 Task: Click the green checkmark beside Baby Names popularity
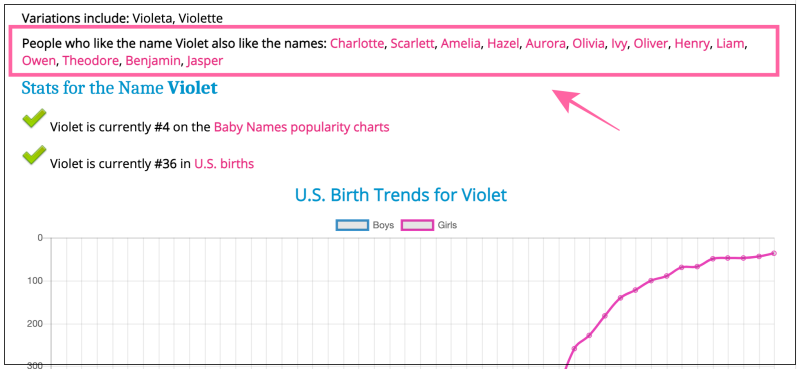click(34, 119)
